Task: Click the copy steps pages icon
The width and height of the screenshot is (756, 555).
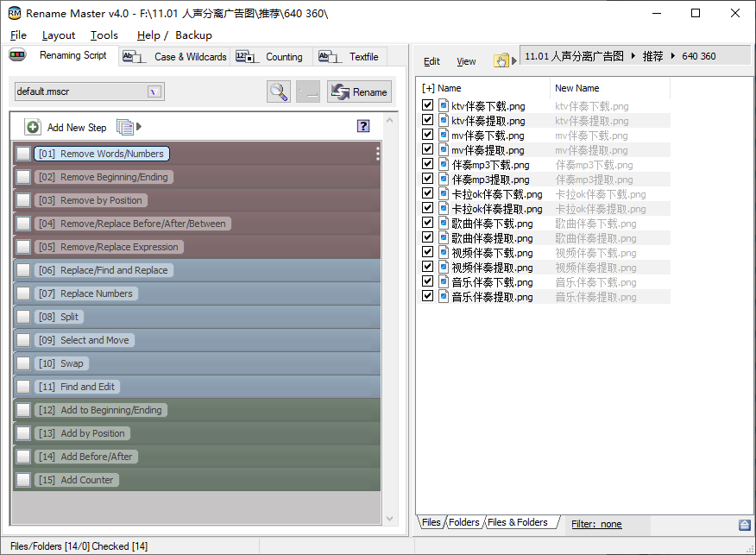Action: [125, 127]
